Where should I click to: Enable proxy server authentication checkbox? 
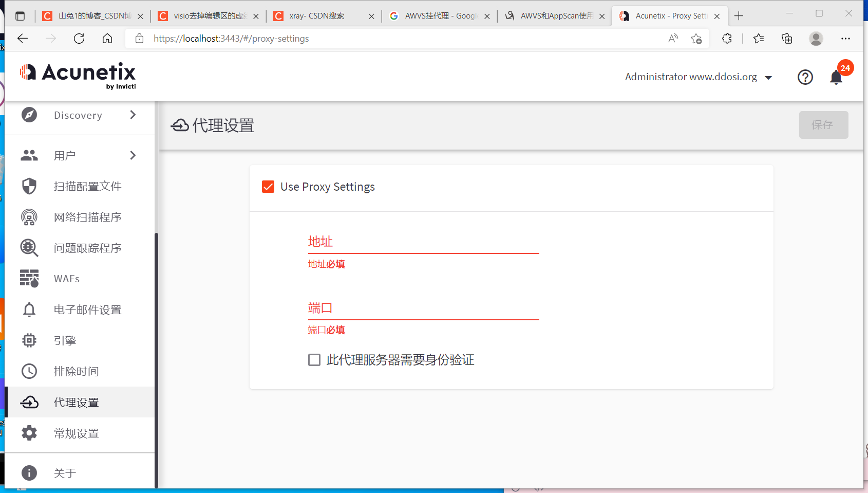tap(314, 360)
